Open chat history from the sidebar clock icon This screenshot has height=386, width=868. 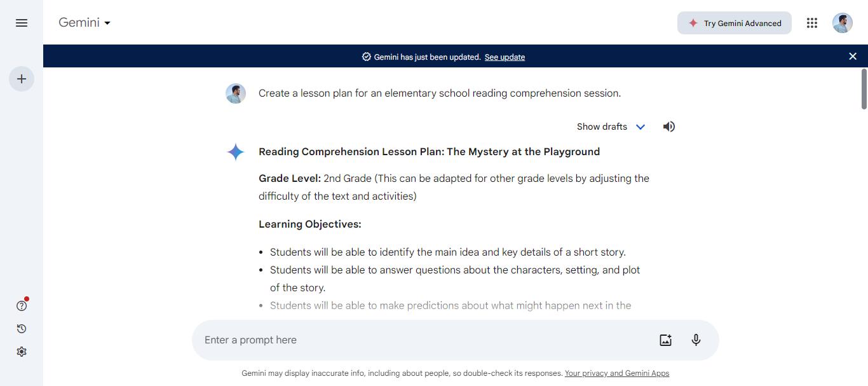[21, 329]
